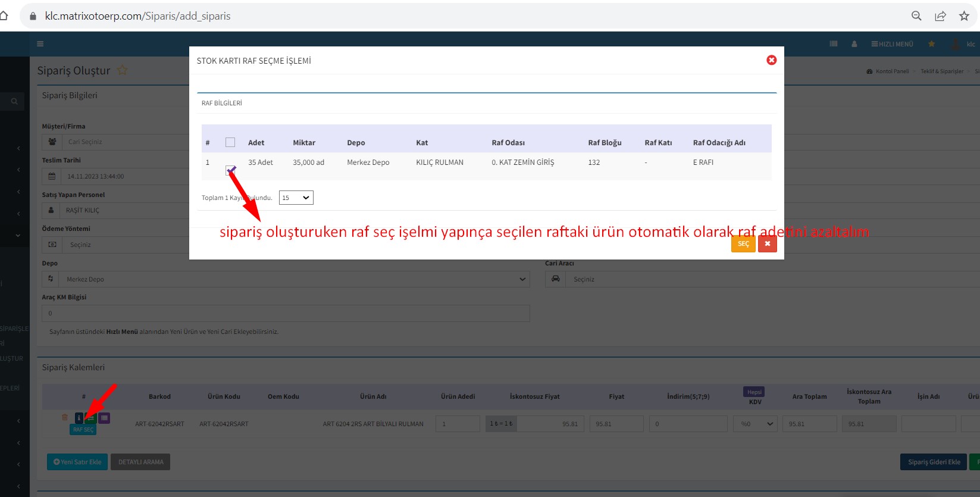Click the browser share page icon

pos(940,16)
